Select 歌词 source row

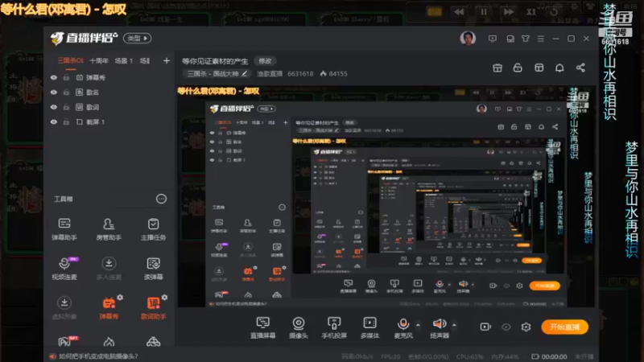click(109, 107)
